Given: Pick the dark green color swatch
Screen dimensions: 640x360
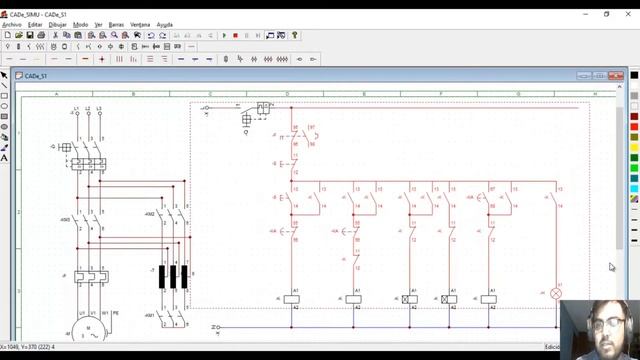Looking at the screenshot, I should click(634, 158).
